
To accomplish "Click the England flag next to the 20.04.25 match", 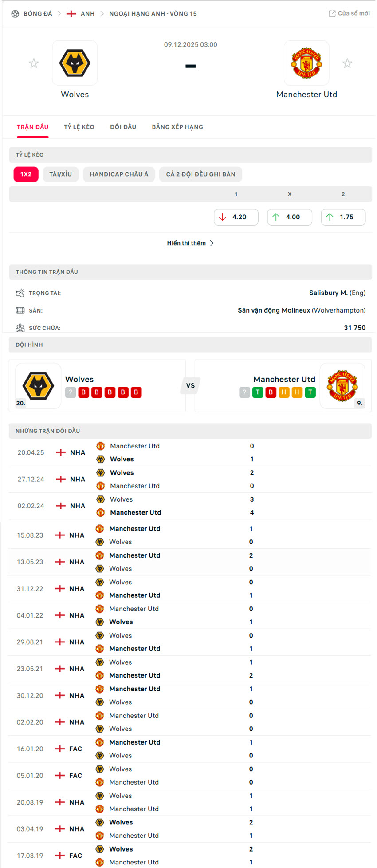I will tap(60, 452).
